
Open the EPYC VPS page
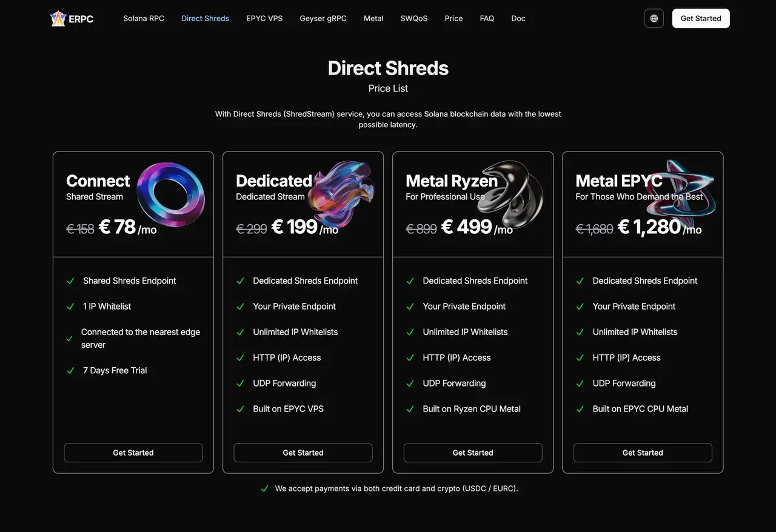pos(264,18)
